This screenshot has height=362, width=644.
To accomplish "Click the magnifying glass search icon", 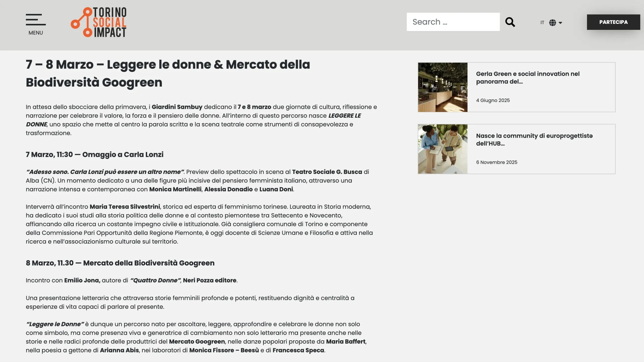I will 510,22.
